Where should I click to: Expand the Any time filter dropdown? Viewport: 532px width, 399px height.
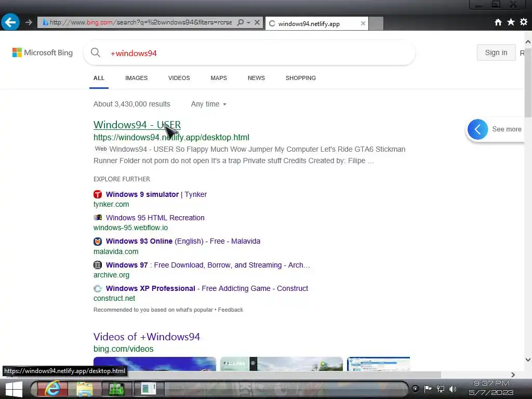(208, 104)
